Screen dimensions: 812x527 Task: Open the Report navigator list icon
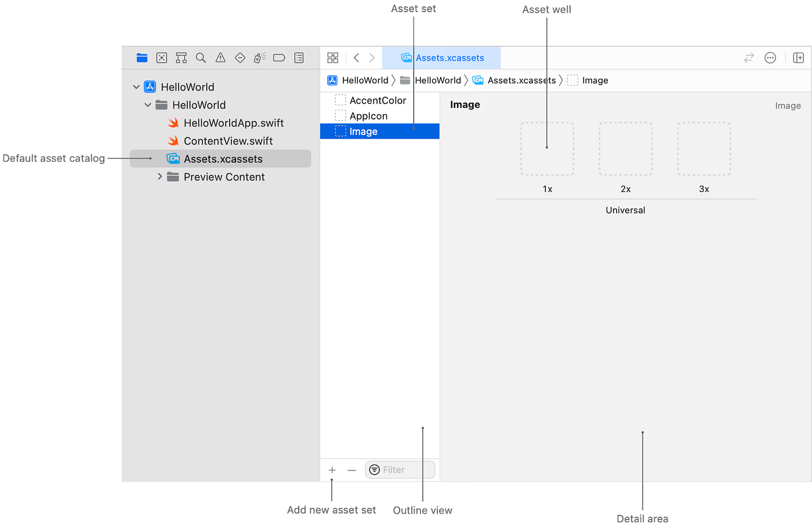tap(299, 58)
